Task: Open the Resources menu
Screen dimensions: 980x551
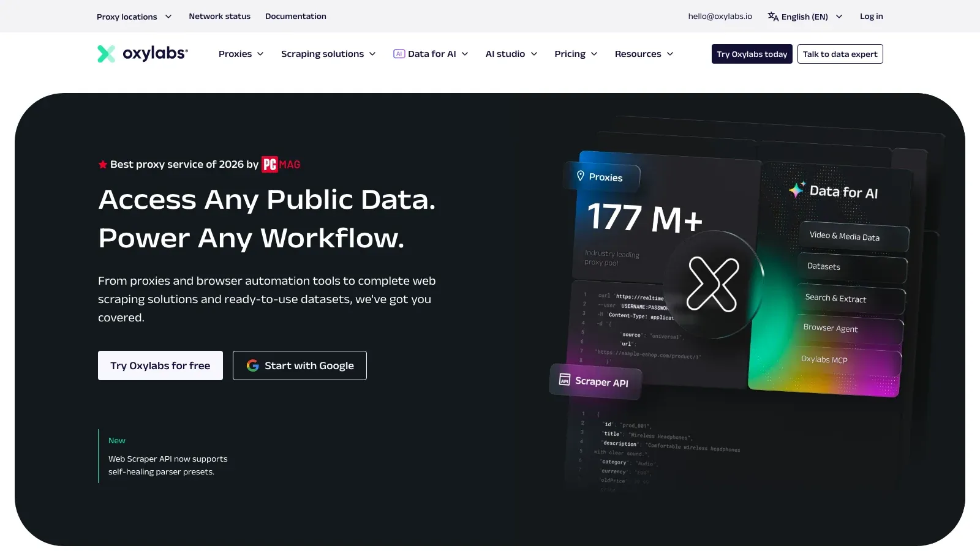Action: (644, 54)
